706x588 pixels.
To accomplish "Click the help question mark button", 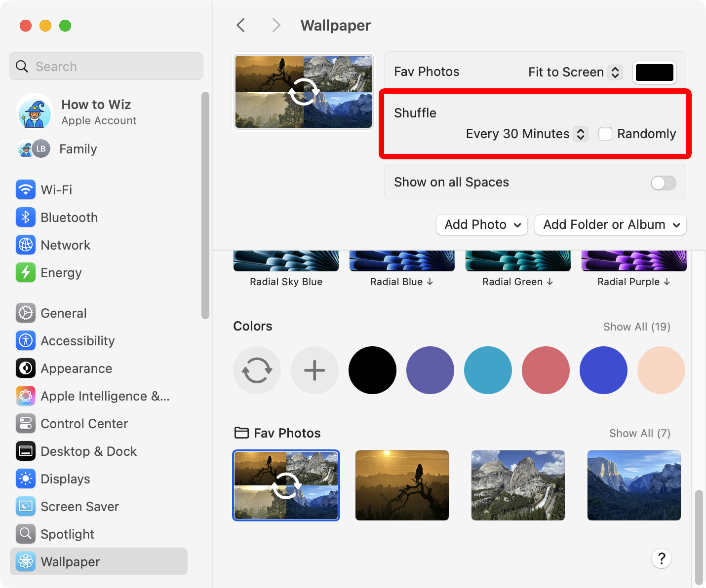I will (x=661, y=559).
